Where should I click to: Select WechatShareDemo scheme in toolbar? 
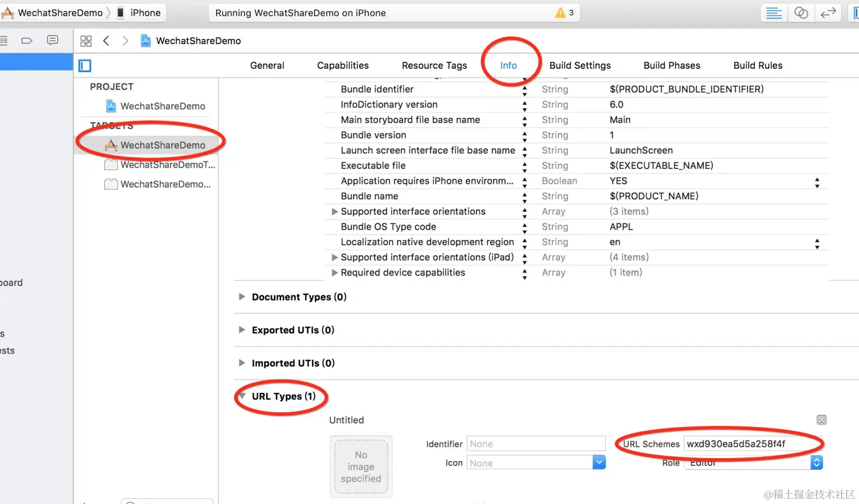(52, 13)
